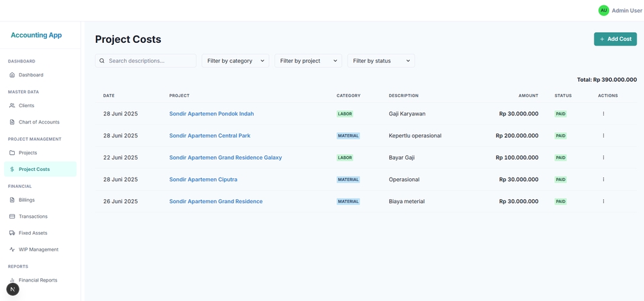The image size is (644, 301).
Task: Click the Project Costs page heading
Action: pyautogui.click(x=128, y=40)
